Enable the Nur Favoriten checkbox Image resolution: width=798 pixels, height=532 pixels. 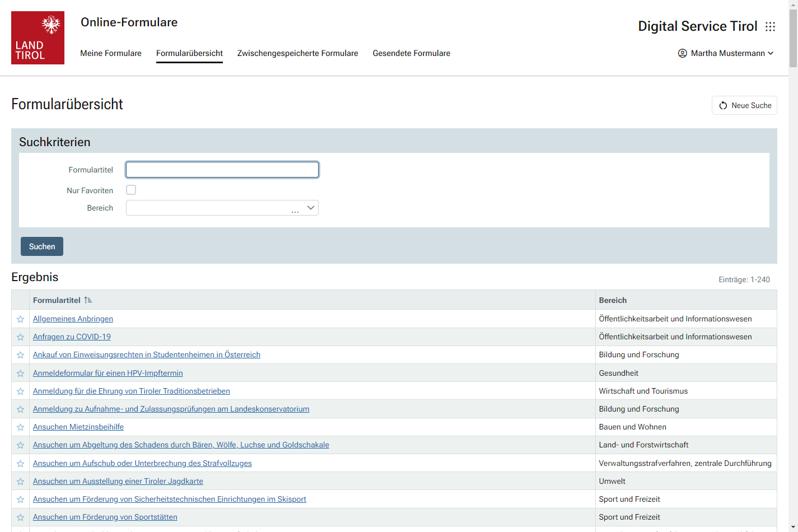tap(131, 190)
